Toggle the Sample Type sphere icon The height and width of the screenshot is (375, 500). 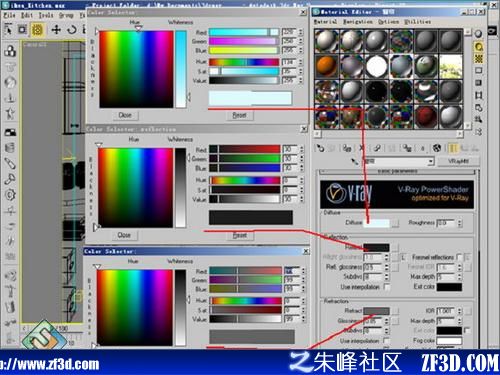tap(478, 34)
